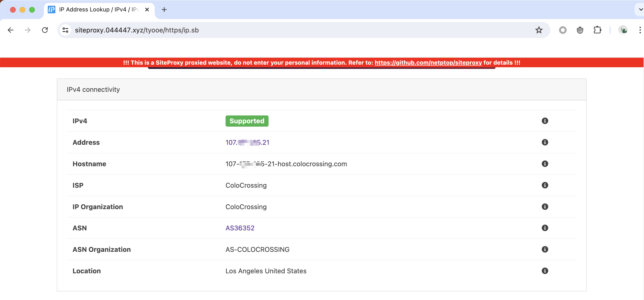
Task: Open the AS36352 link
Action: [x=240, y=228]
